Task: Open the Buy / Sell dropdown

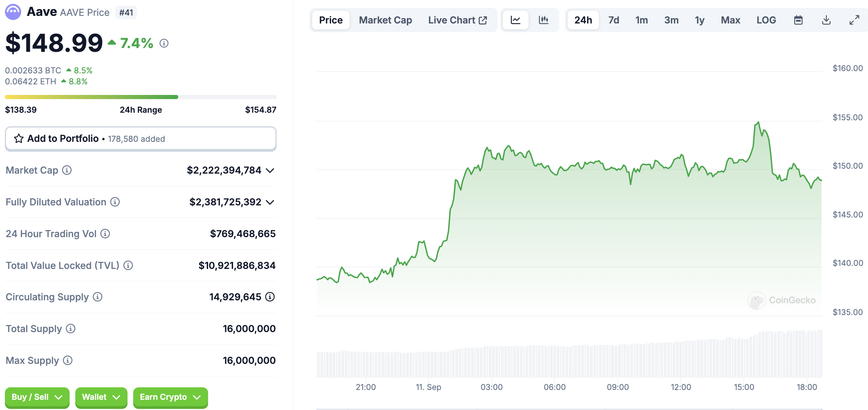Action: 37,397
